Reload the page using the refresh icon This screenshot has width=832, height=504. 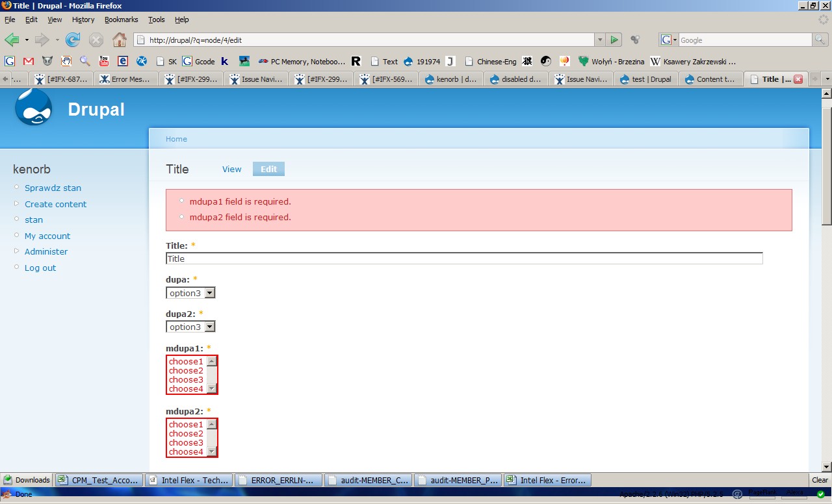pos(71,40)
